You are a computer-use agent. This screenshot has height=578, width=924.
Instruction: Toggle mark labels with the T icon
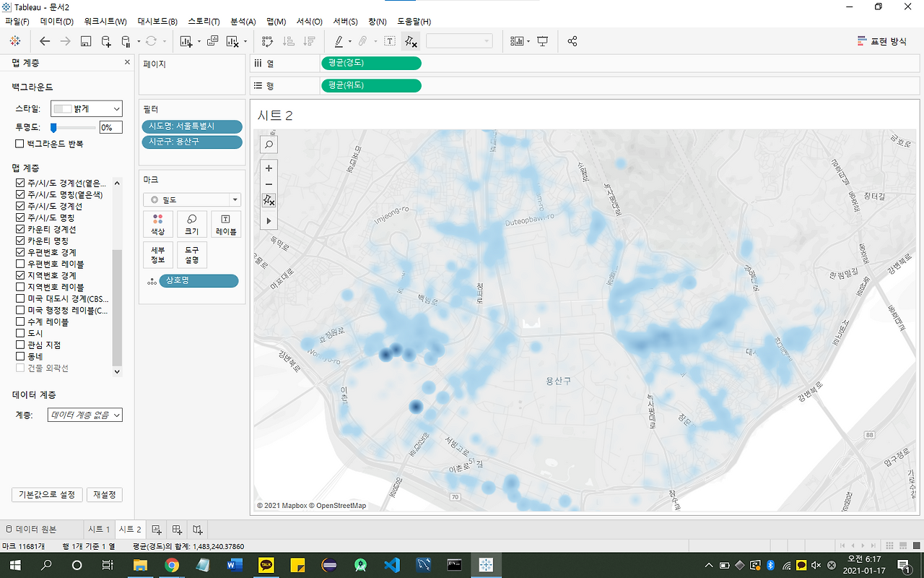(390, 41)
